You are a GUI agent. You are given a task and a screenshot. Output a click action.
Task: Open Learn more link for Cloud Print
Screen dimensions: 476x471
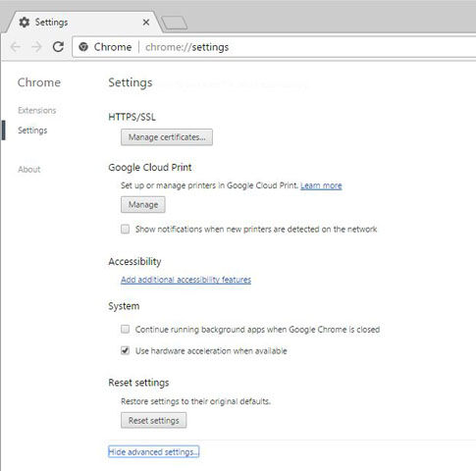point(321,185)
